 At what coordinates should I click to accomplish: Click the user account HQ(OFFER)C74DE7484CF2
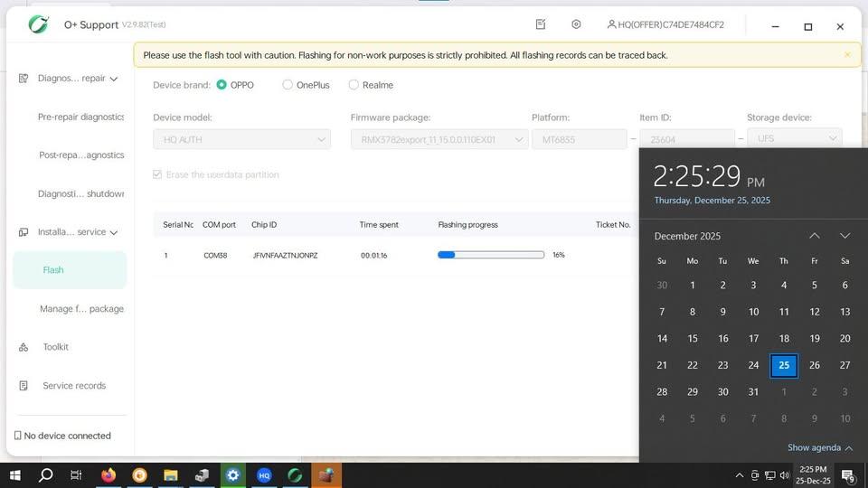pos(665,24)
